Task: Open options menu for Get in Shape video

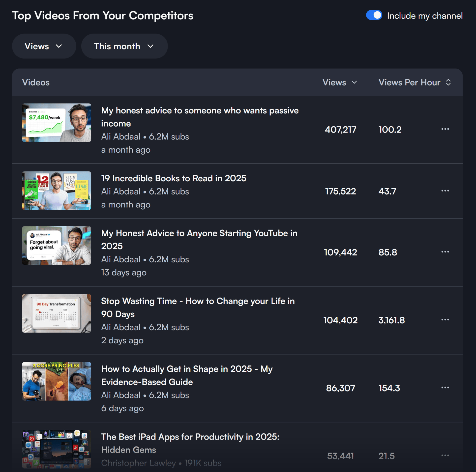Action: (445, 388)
